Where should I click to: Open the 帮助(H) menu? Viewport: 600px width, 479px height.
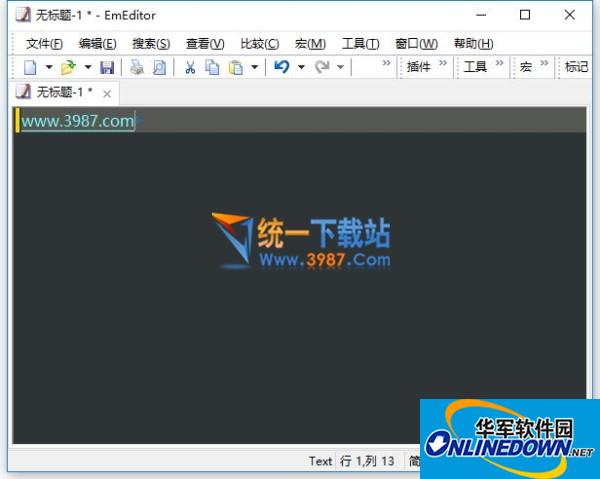(x=473, y=44)
